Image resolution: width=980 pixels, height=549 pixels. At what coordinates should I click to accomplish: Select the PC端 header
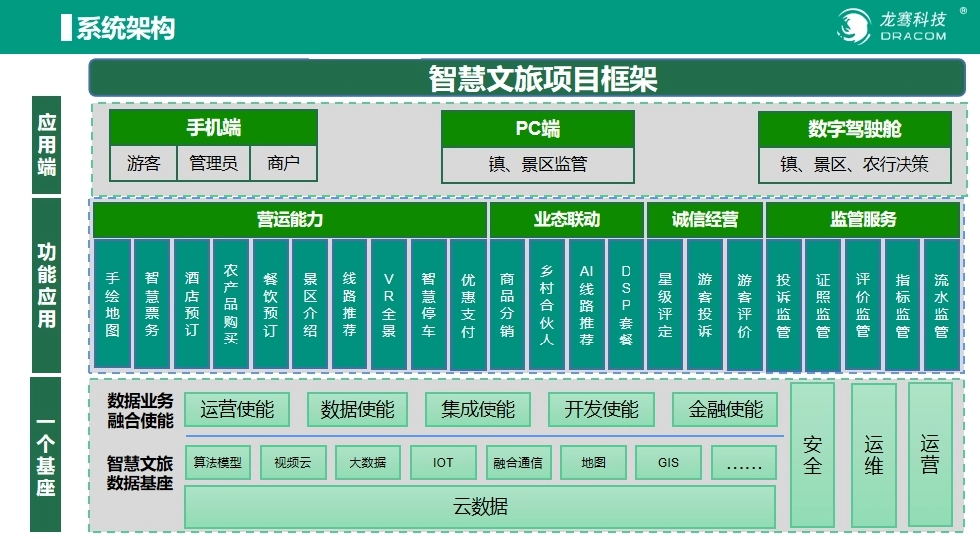(537, 129)
